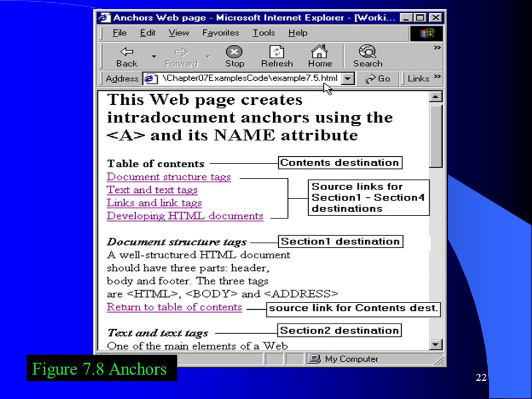Open the Edit menu
This screenshot has width=532, height=399.
[147, 33]
